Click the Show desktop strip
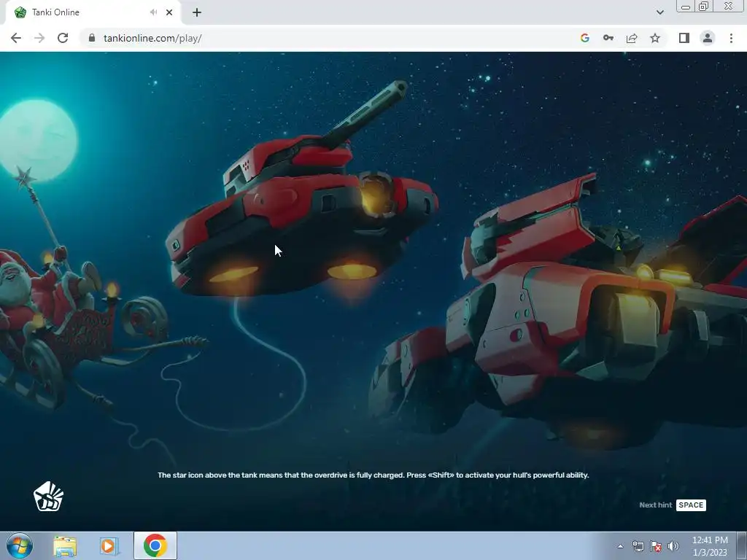747x560 pixels. (x=742, y=545)
